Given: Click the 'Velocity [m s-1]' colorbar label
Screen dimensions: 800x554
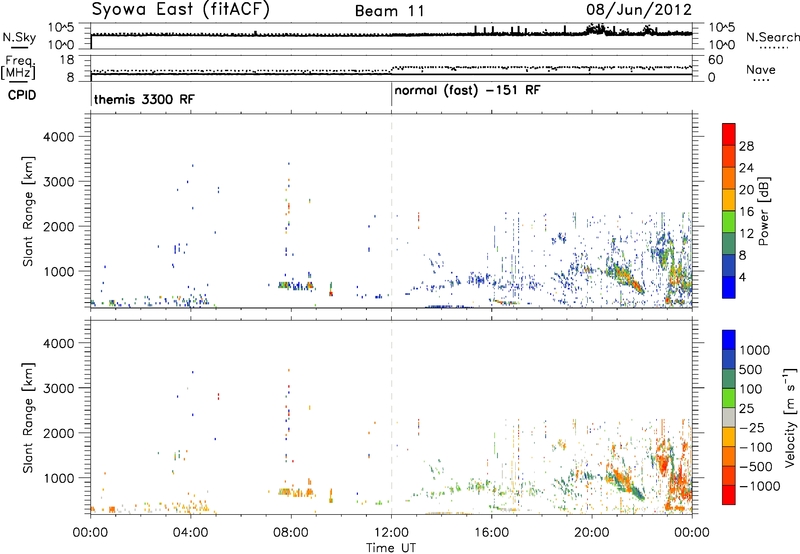Looking at the screenshot, I should click(x=790, y=417).
